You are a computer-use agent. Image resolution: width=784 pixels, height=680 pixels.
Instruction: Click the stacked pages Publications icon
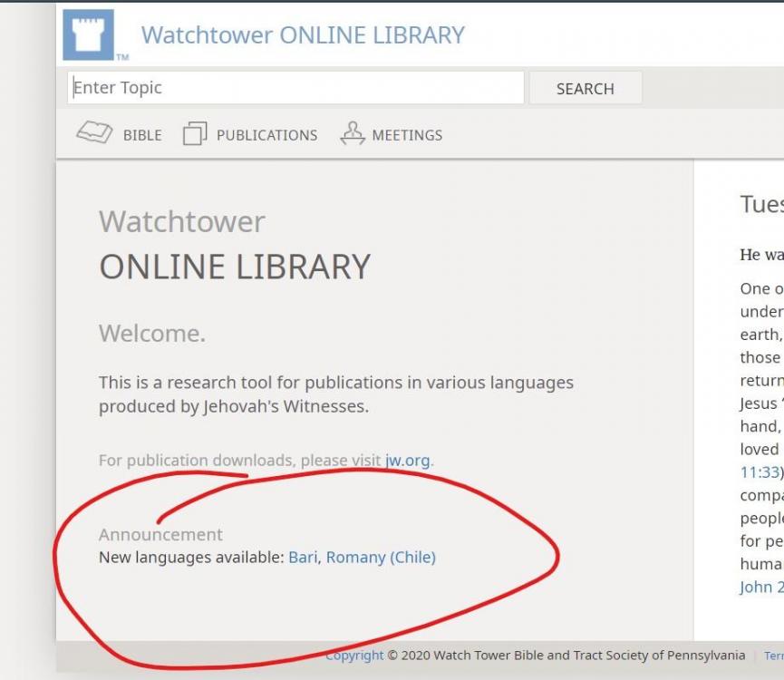point(195,134)
